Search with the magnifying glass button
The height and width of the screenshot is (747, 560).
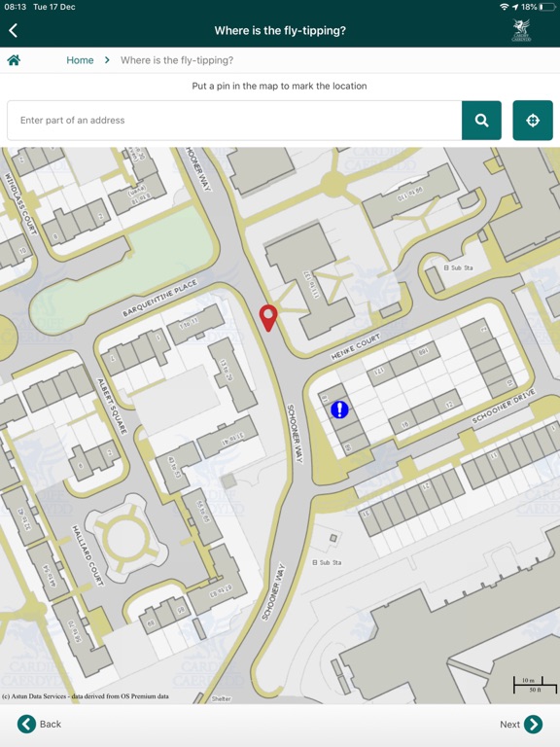(x=481, y=120)
